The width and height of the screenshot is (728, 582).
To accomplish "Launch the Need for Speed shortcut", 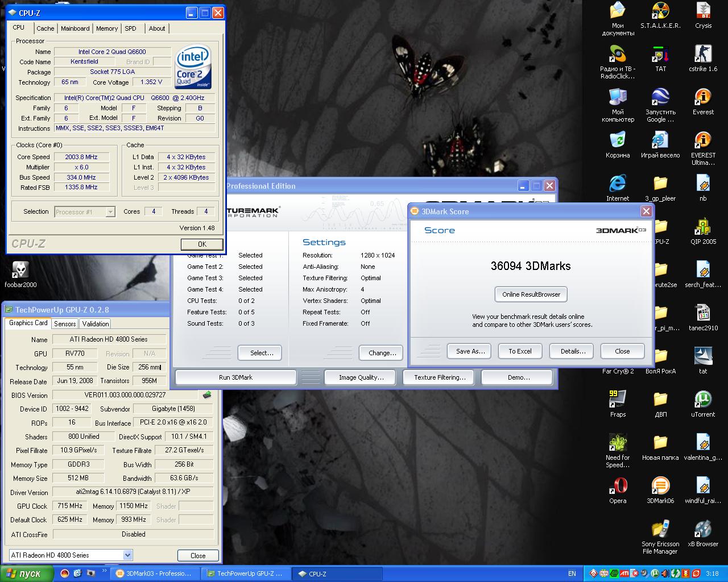I will pyautogui.click(x=618, y=451).
